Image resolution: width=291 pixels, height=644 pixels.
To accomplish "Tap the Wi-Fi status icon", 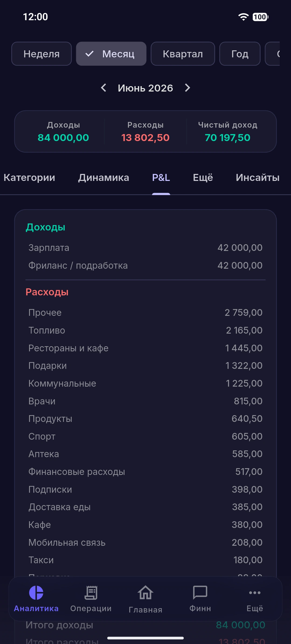I will [x=243, y=17].
